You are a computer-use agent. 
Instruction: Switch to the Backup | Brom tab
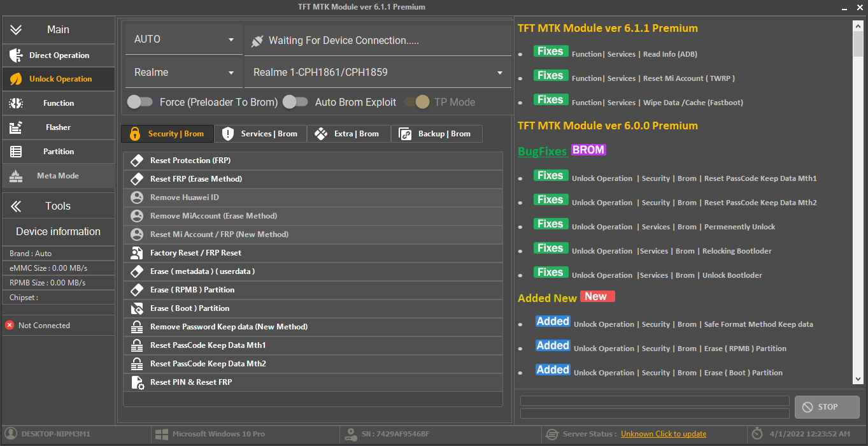tap(436, 134)
